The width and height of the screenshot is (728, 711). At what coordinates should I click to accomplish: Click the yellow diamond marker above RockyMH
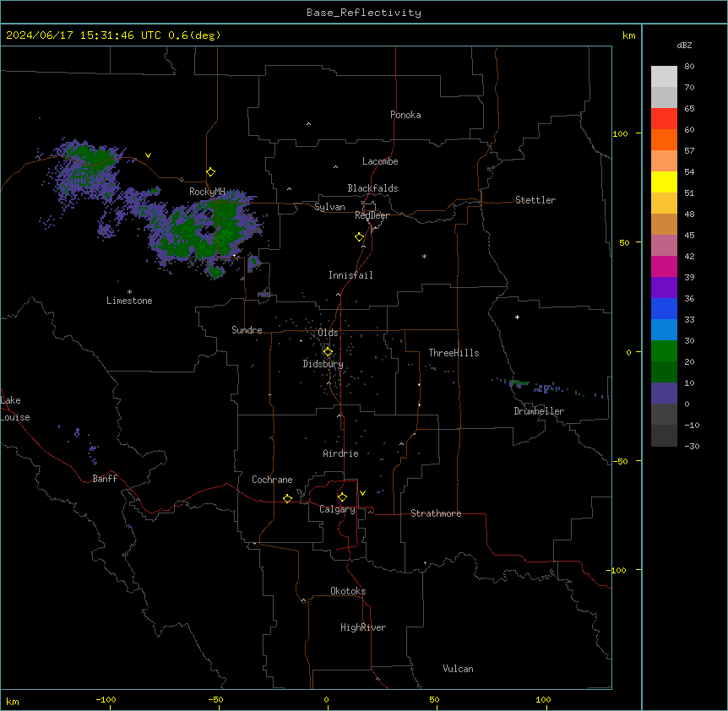[x=210, y=172]
